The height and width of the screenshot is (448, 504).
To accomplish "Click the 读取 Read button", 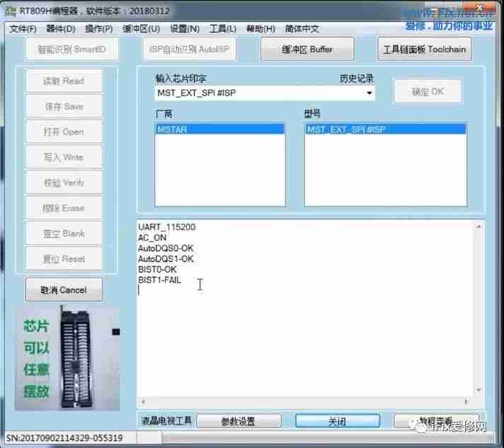I will click(64, 81).
